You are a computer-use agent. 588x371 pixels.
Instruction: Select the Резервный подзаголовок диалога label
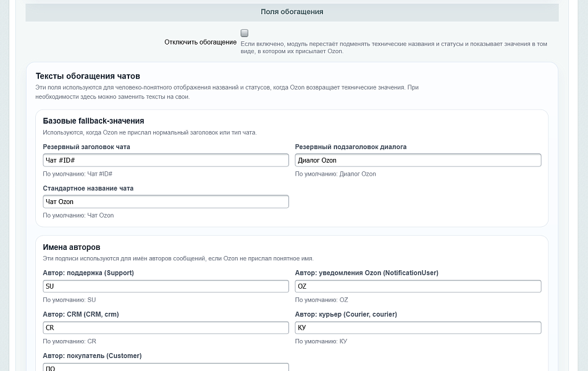(351, 147)
